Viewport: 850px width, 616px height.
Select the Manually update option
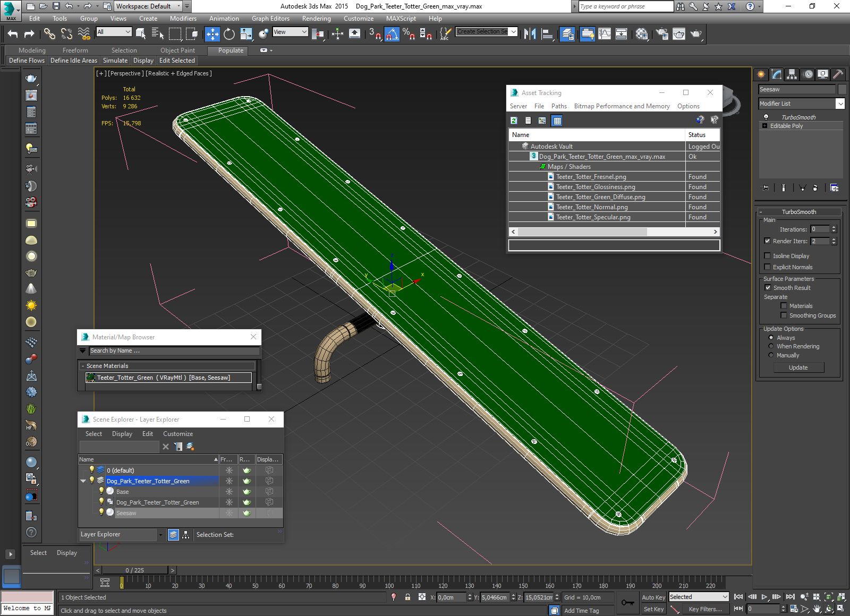771,355
